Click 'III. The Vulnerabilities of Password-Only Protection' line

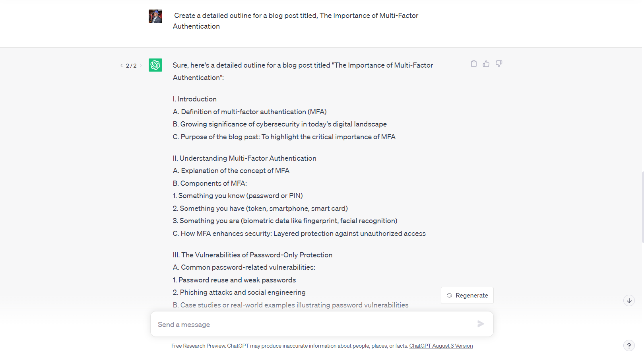(252, 255)
